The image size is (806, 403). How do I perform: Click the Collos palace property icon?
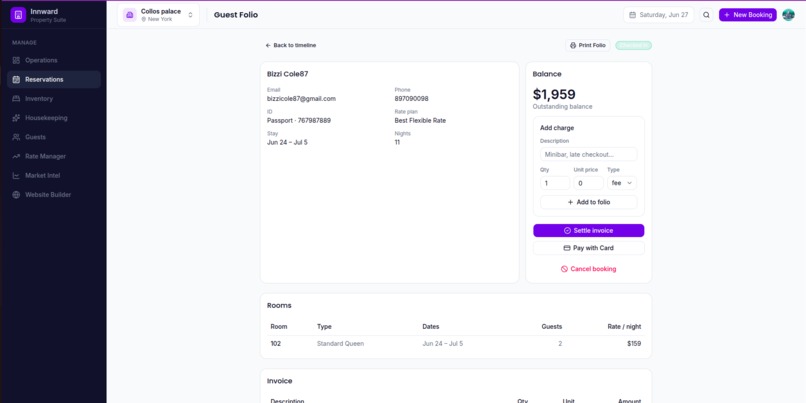(130, 15)
